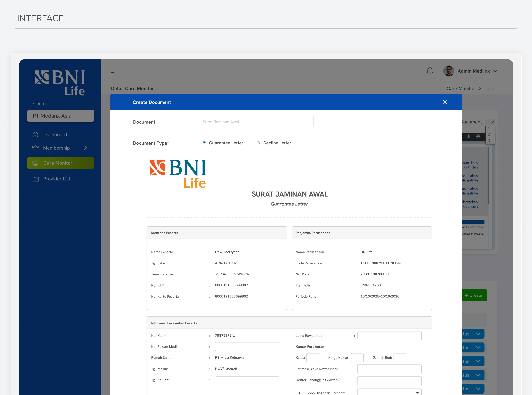
Task: Click the Tgl. Keluar input field
Action: pos(247,381)
